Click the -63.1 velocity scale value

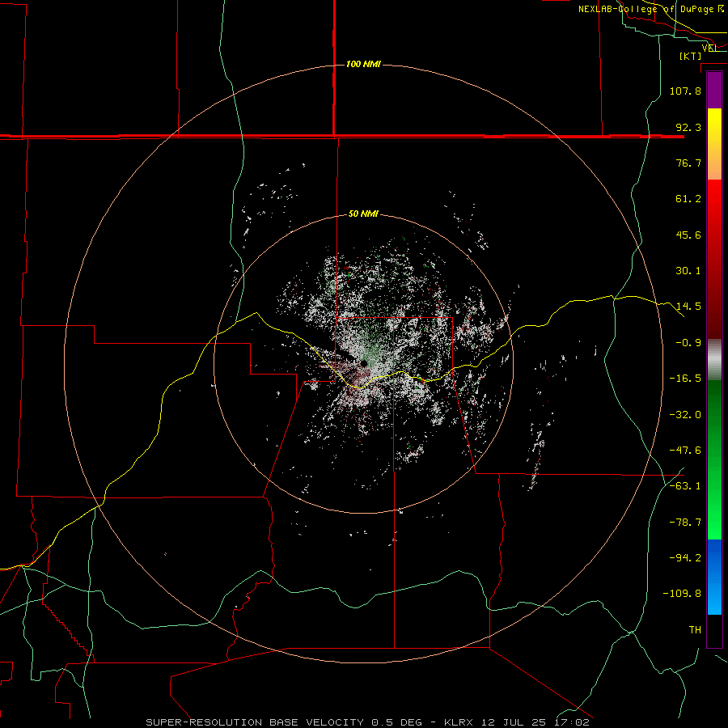[685, 486]
